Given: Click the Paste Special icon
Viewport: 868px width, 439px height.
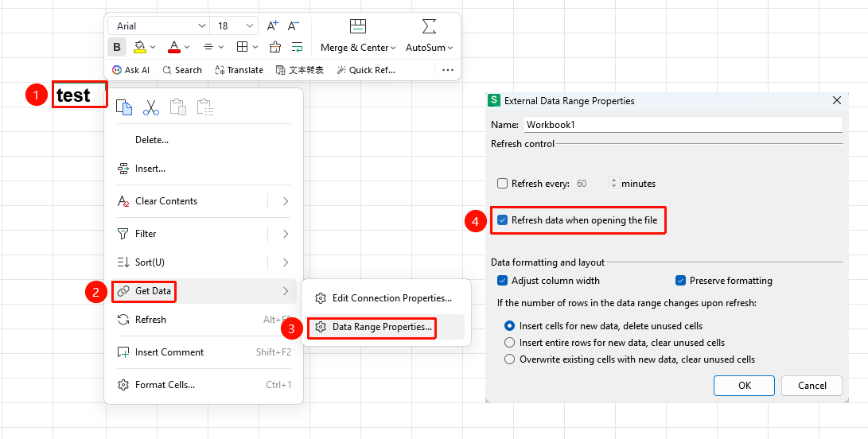Looking at the screenshot, I should pyautogui.click(x=204, y=107).
